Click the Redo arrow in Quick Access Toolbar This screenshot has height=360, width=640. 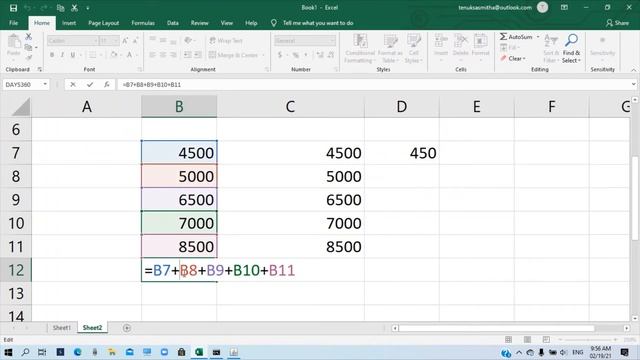coord(42,8)
